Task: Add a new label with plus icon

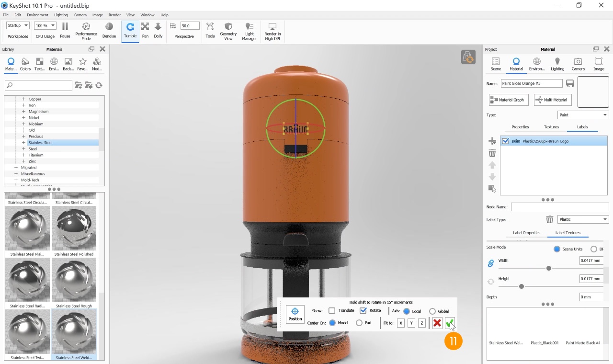Action: (x=492, y=141)
